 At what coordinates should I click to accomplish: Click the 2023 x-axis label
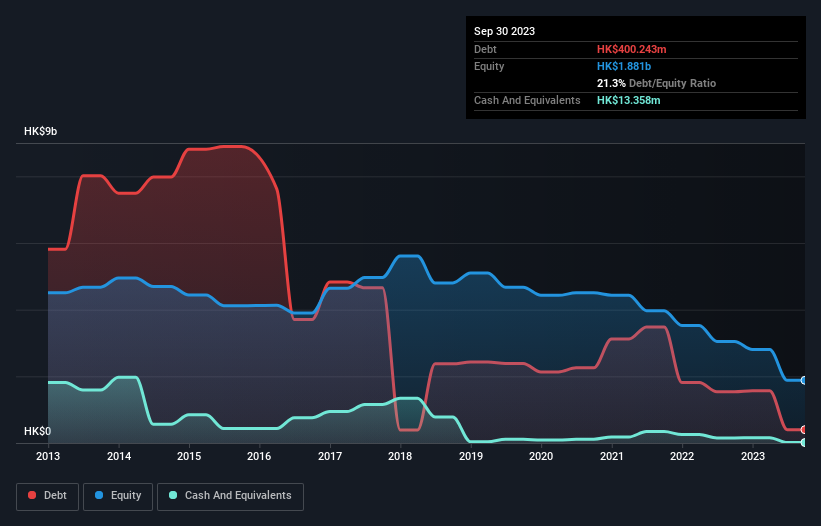(x=753, y=456)
